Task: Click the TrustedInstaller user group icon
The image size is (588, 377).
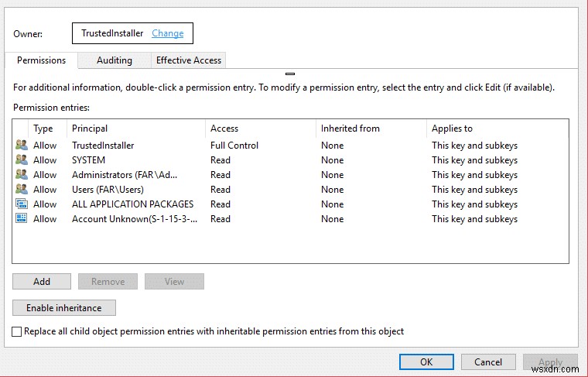Action: click(x=21, y=146)
